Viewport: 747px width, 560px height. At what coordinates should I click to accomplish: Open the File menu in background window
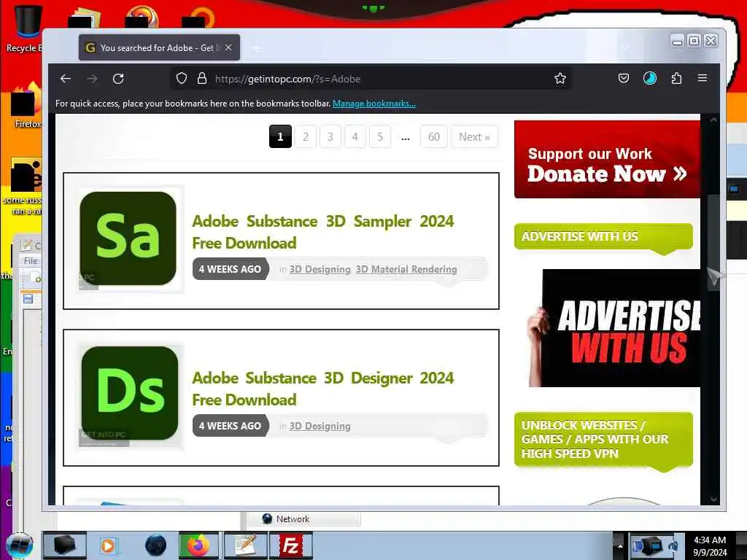(31, 261)
